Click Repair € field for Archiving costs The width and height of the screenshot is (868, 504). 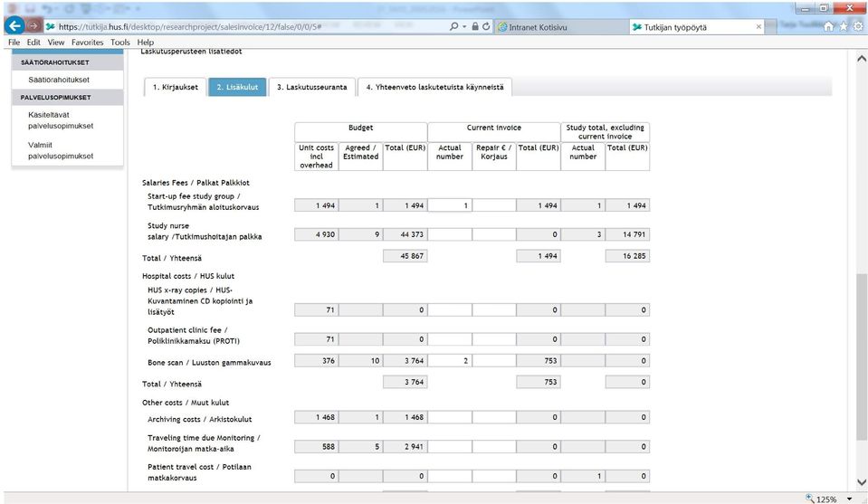(494, 417)
